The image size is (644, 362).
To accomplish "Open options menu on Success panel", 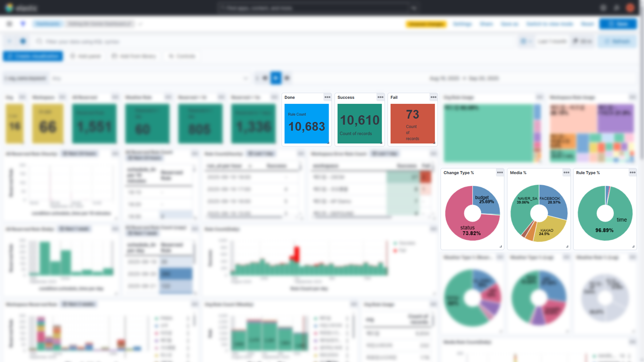I will (380, 97).
